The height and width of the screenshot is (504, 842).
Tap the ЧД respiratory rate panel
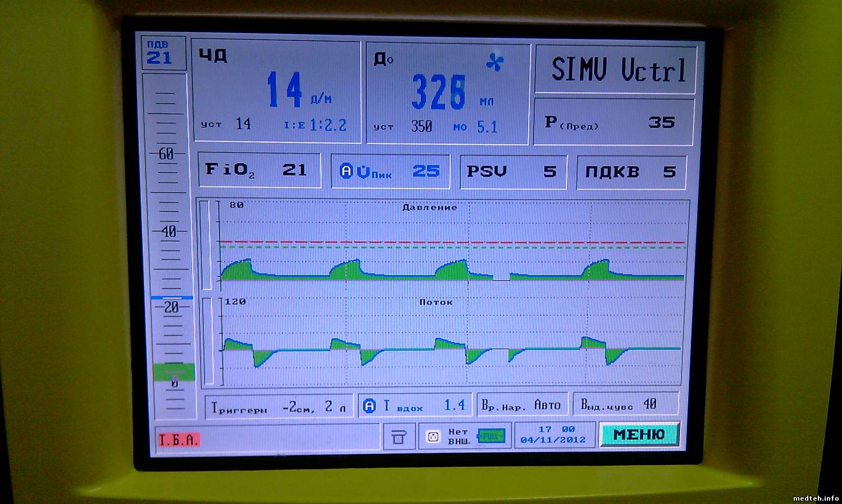[275, 93]
